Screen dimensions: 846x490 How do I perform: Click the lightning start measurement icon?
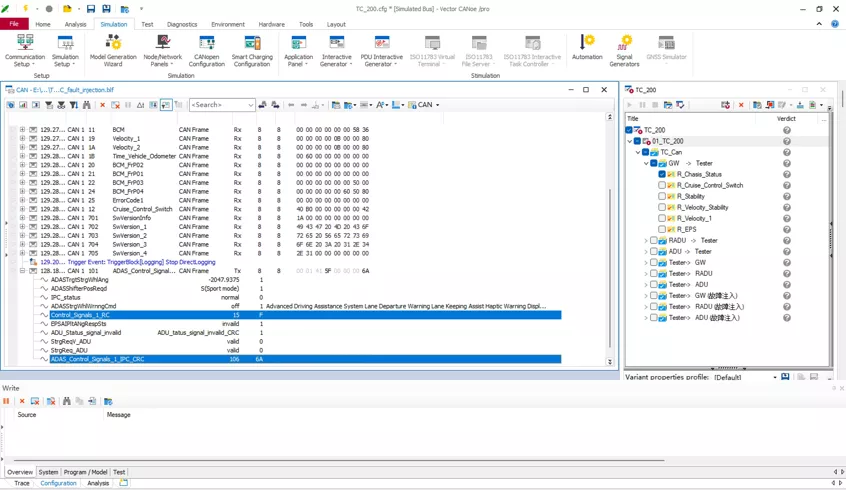click(x=25, y=9)
